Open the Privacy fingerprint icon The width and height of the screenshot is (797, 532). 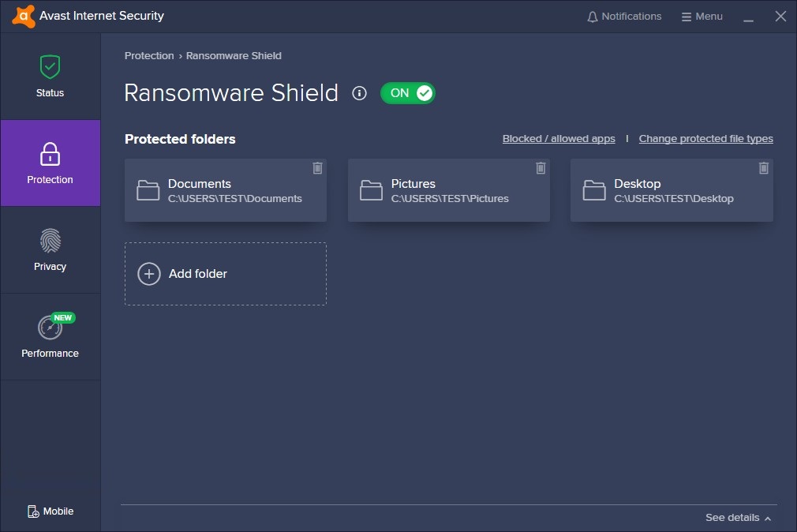click(50, 241)
